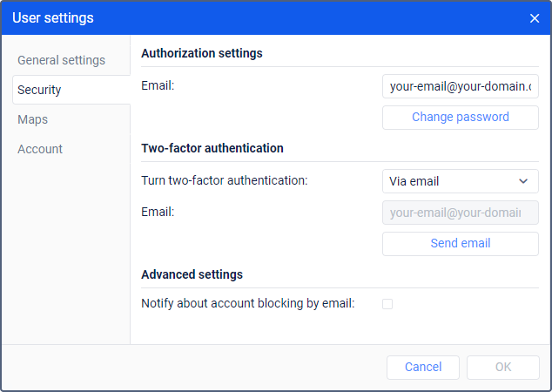552x392 pixels.
Task: Click the Advanced settings heading
Action: click(192, 274)
